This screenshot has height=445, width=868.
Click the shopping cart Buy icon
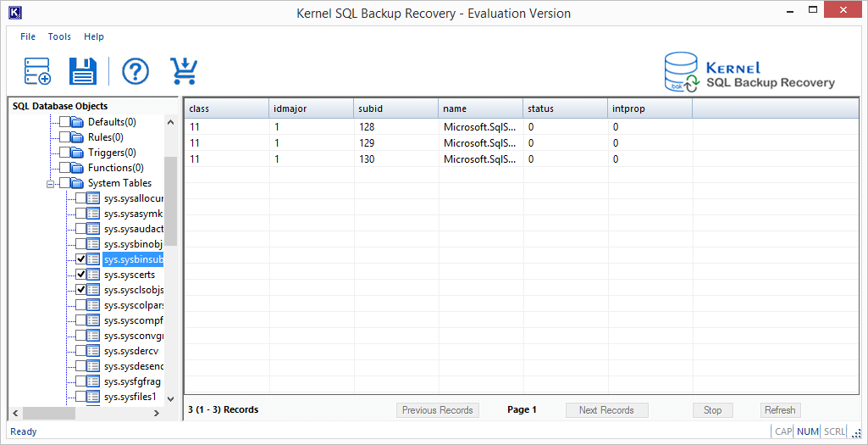click(184, 71)
